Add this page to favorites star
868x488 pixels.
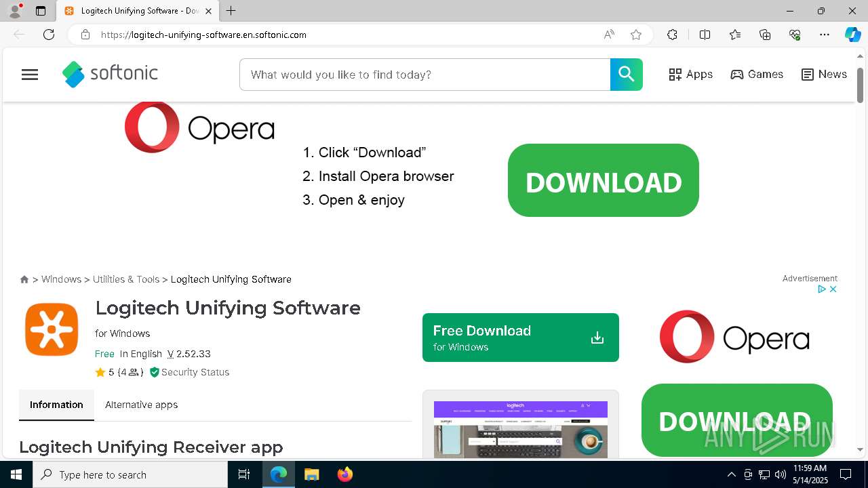[636, 35]
